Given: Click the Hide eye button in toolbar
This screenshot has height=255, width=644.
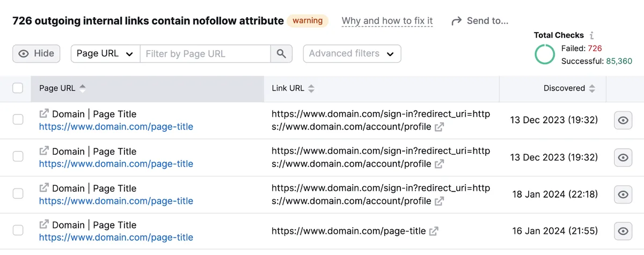Looking at the screenshot, I should pos(36,54).
